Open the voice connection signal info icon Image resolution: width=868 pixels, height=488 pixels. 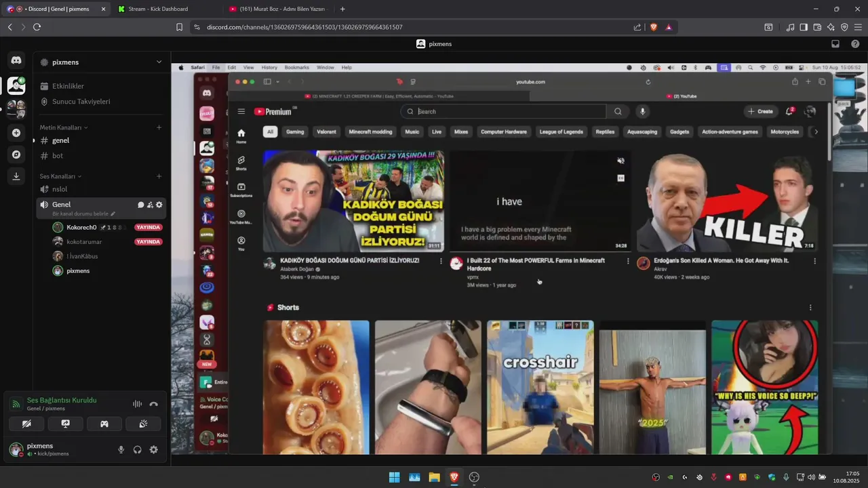(16, 404)
